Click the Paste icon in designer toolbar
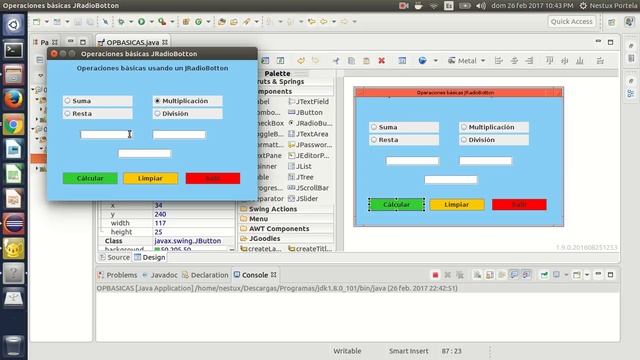Screen dimensions: 640x360 366,61
